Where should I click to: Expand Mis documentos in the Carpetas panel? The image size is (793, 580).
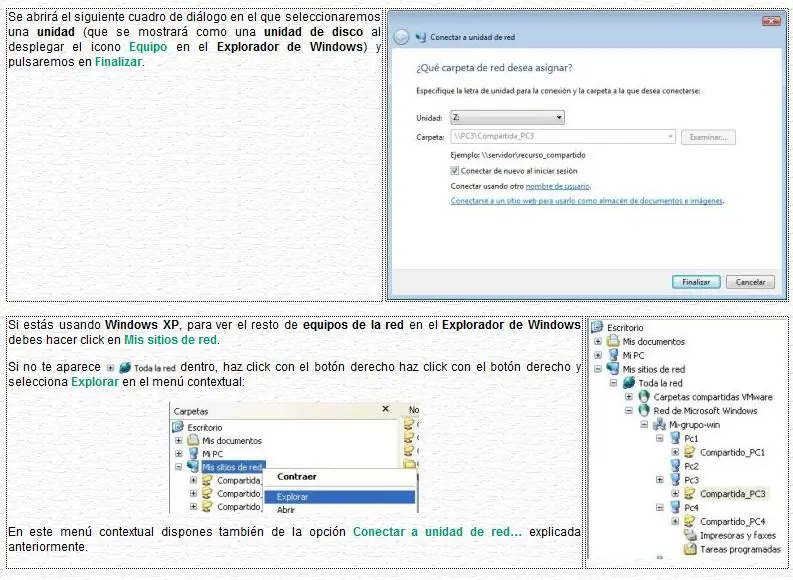pos(179,440)
